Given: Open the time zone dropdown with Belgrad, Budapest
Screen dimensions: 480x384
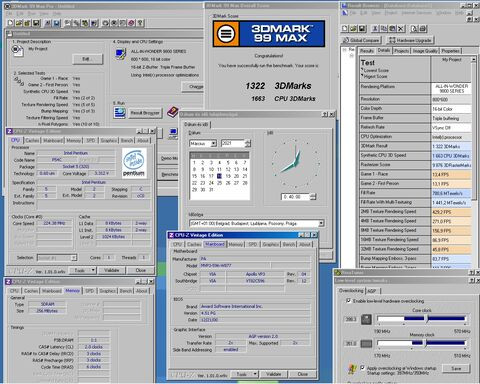Looking at the screenshot, I should pos(321,223).
